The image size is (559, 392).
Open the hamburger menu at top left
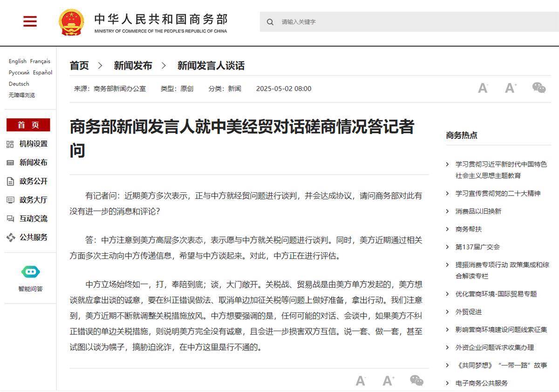29,21
